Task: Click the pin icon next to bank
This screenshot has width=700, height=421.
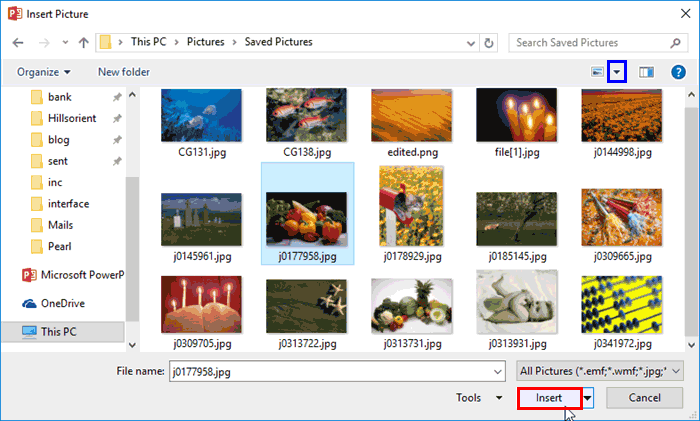Action: tap(117, 97)
